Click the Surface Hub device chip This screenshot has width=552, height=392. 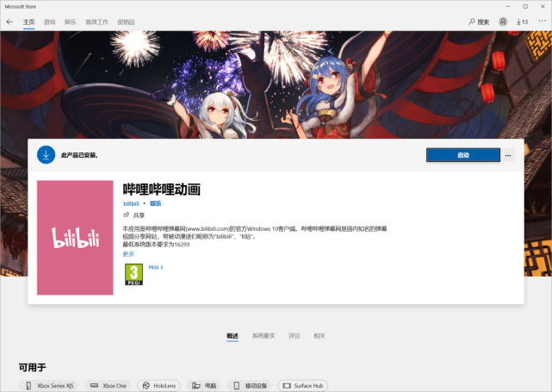[303, 386]
